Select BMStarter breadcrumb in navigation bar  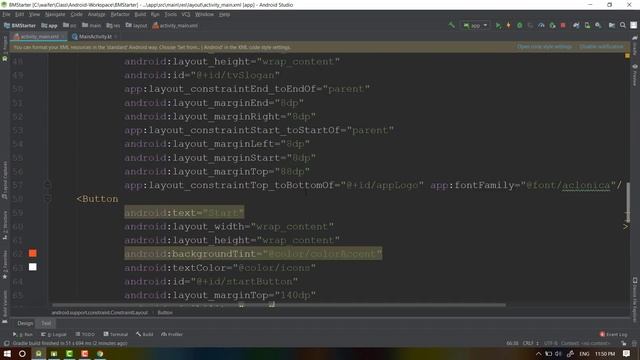click(x=20, y=25)
